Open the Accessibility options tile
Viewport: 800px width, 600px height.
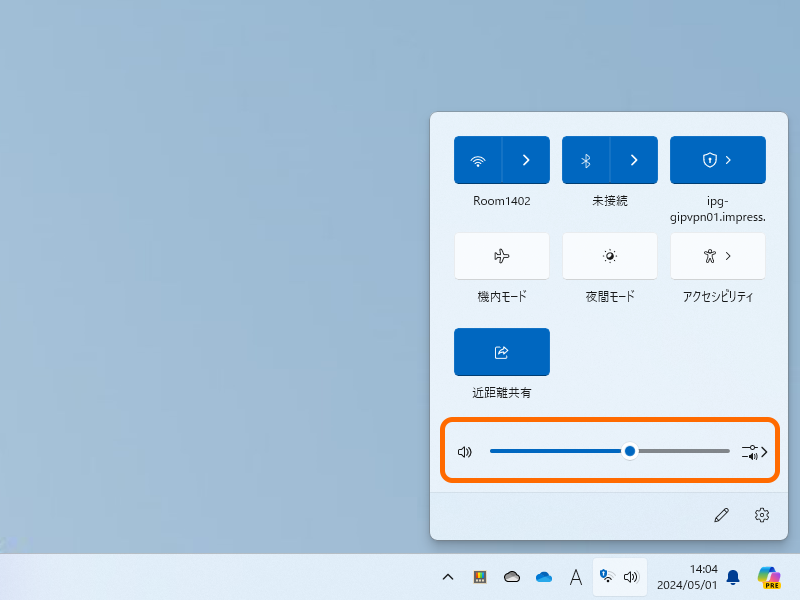pos(718,256)
